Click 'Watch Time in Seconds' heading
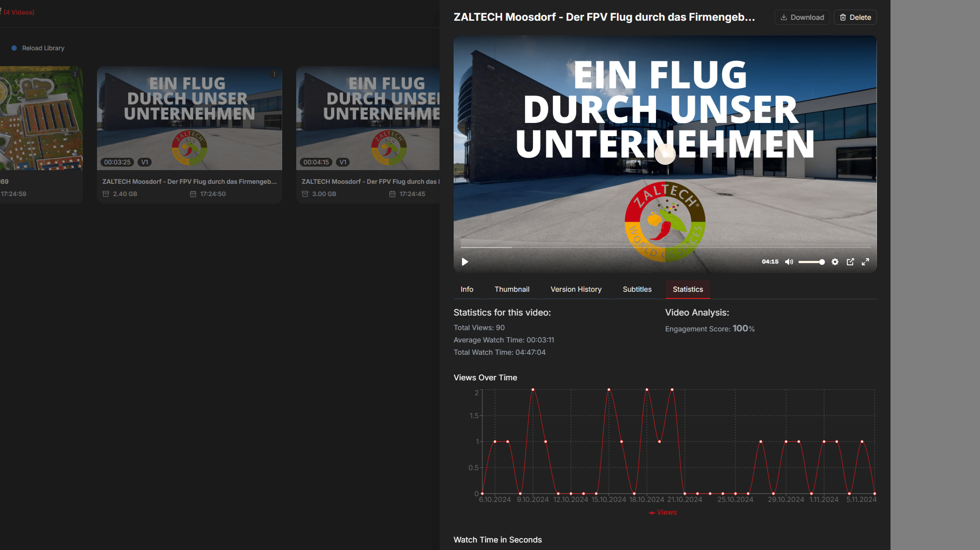The image size is (980, 550). [498, 539]
